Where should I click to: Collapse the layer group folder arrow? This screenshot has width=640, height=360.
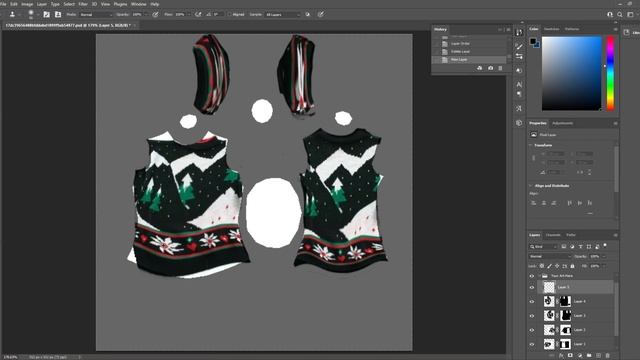pos(539,276)
